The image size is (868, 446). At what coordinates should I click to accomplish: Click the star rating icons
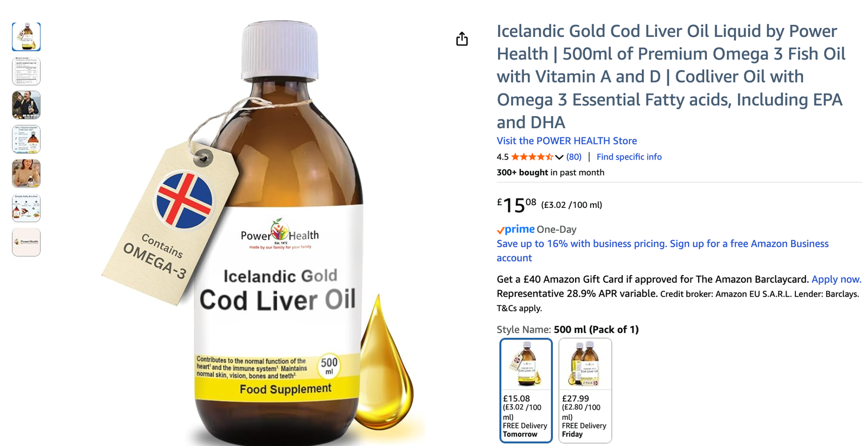point(532,157)
